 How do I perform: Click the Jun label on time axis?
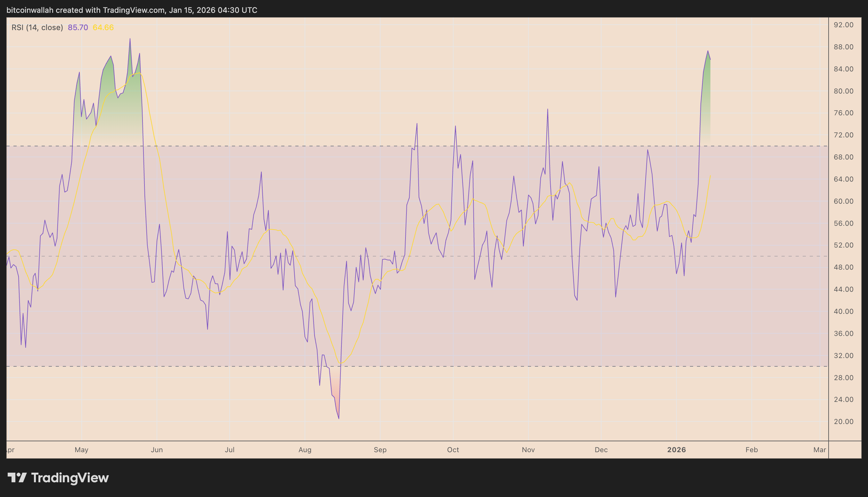point(157,450)
